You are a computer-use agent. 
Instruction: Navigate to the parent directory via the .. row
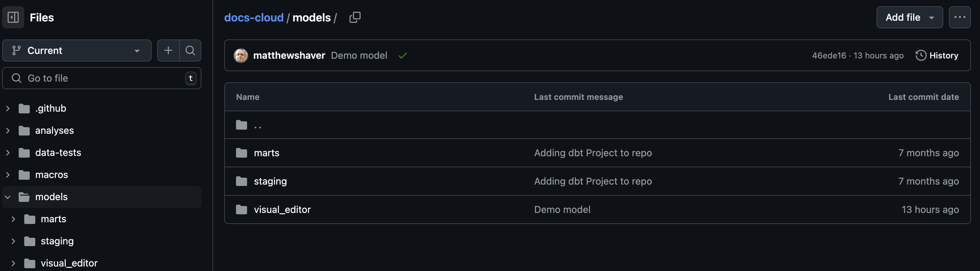tap(257, 125)
